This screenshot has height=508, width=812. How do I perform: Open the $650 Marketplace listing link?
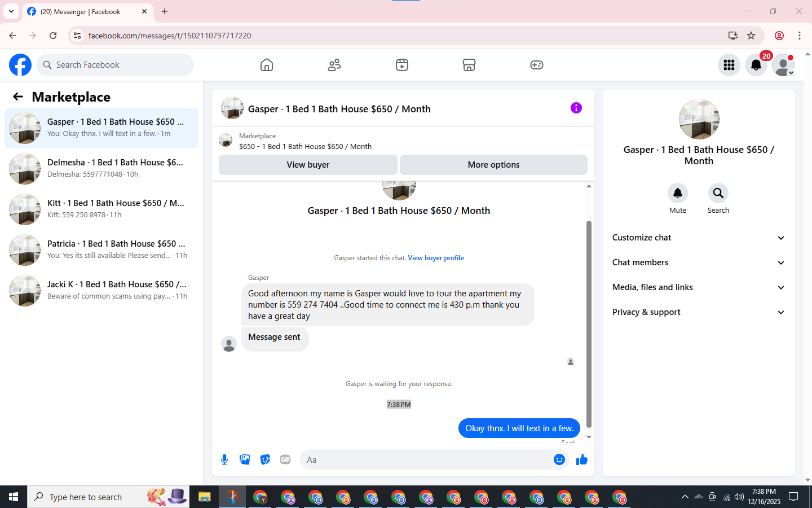click(305, 146)
